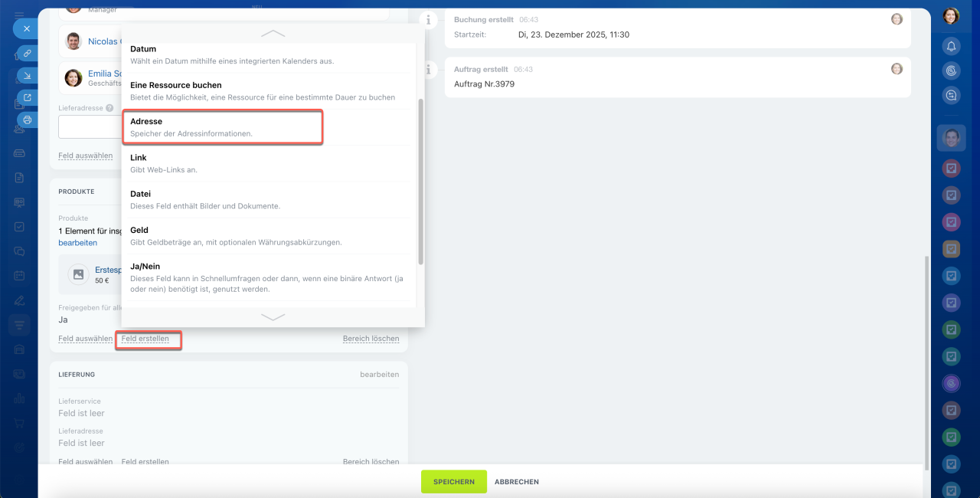Select the Ja/Nein field type
The height and width of the screenshot is (498, 980).
tap(269, 277)
